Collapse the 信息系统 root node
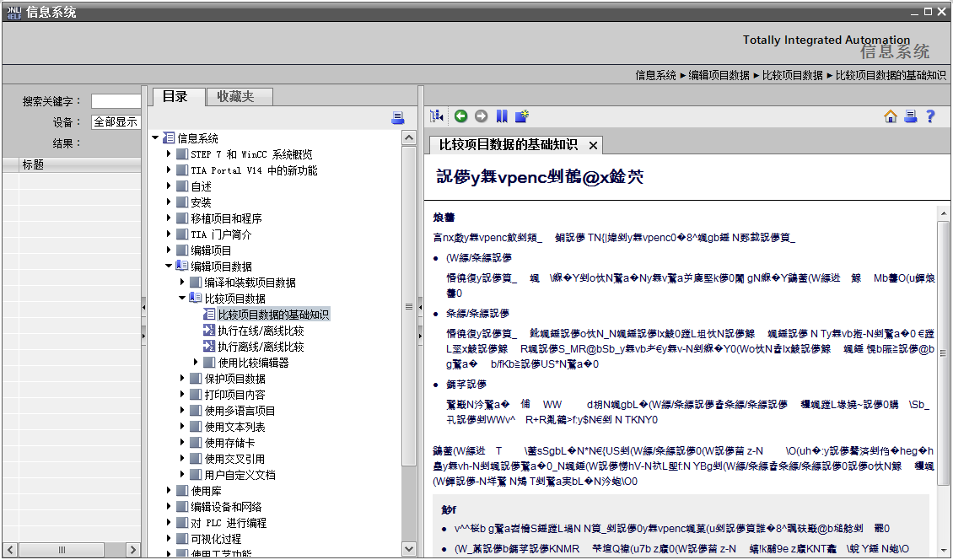 pos(155,138)
